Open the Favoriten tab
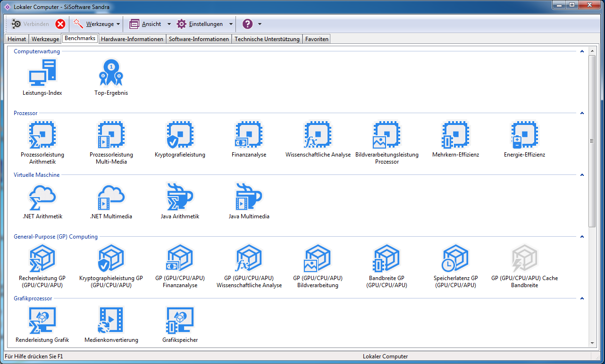 click(317, 39)
